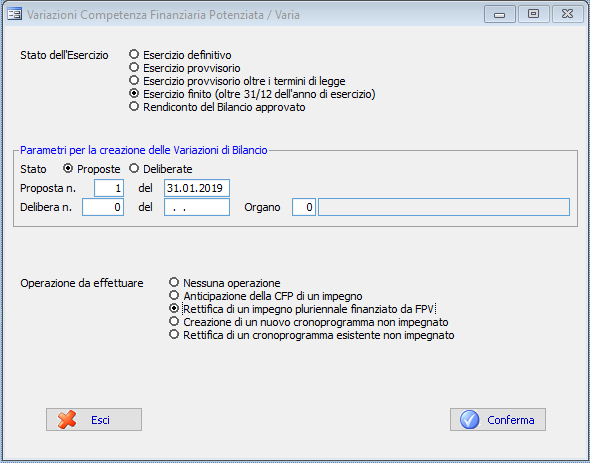
Task: Click the red X Esci icon
Action: (x=67, y=420)
